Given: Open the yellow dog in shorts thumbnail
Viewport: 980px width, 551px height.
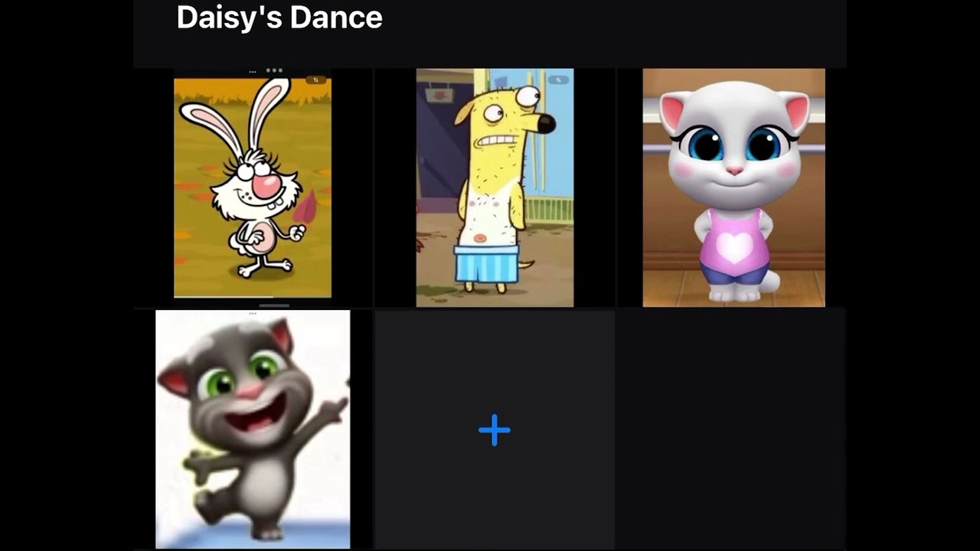Looking at the screenshot, I should [495, 187].
